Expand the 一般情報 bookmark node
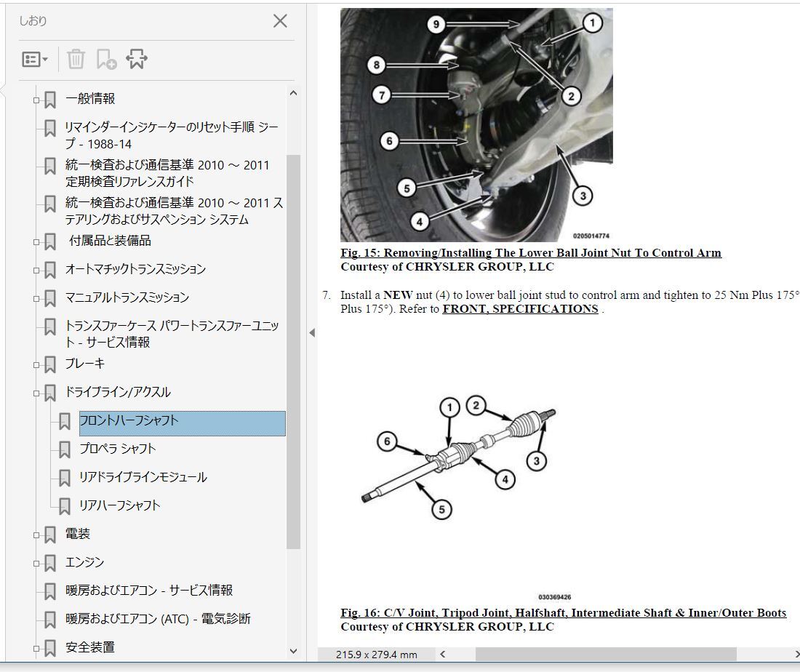Viewport: 800px width, 672px height. (36, 100)
